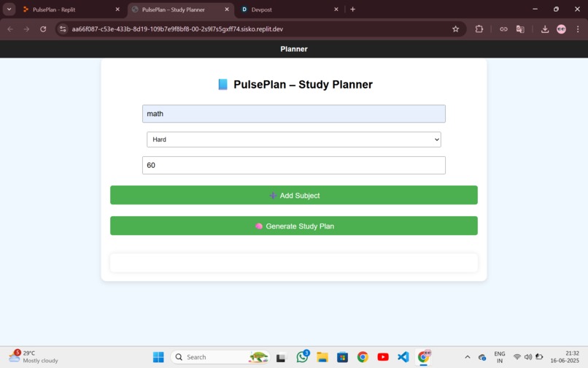Open the translate page icon

pyautogui.click(x=520, y=29)
